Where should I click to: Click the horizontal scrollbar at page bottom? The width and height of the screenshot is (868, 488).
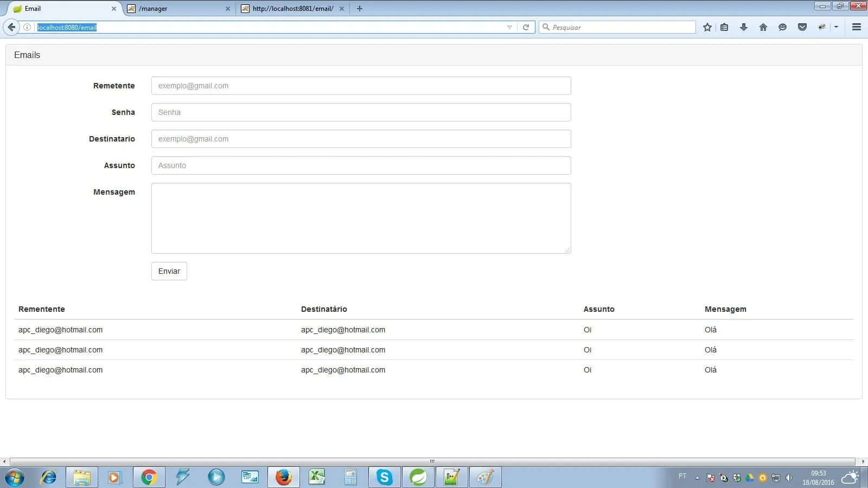coord(432,461)
